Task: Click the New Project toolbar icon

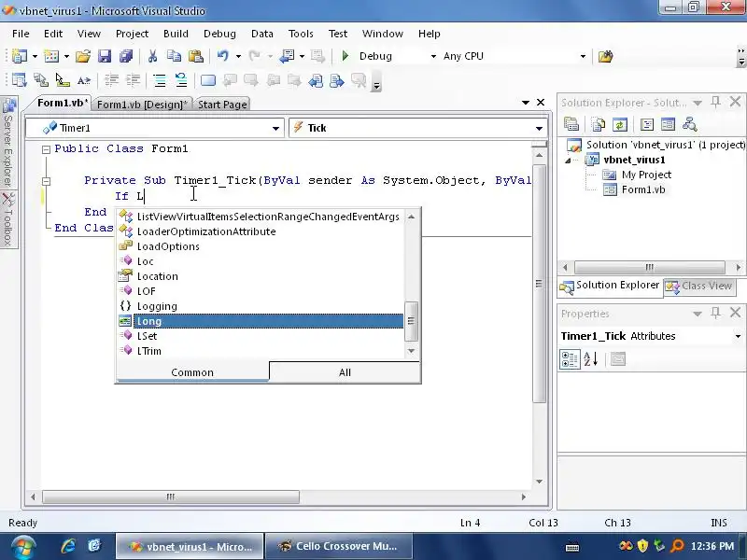Action: coord(19,56)
